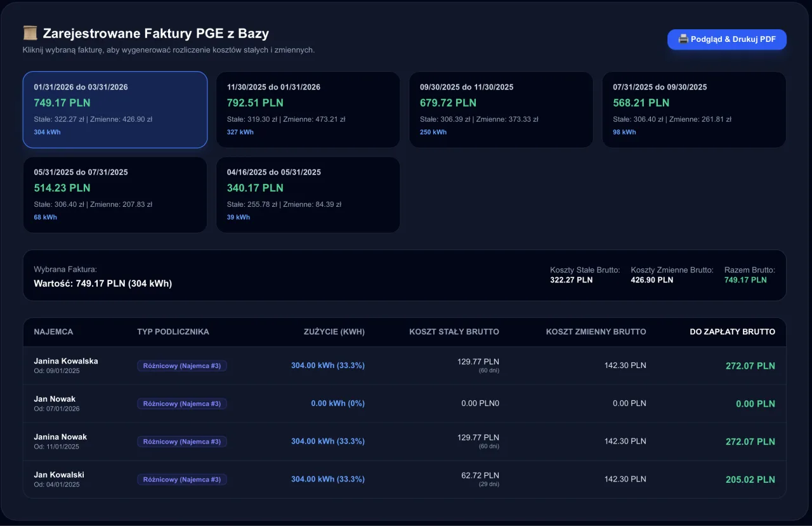This screenshot has width=812, height=526.
Task: Click the Różnicowy (Najemca #3) badge for Janina Nowak
Action: tap(182, 442)
